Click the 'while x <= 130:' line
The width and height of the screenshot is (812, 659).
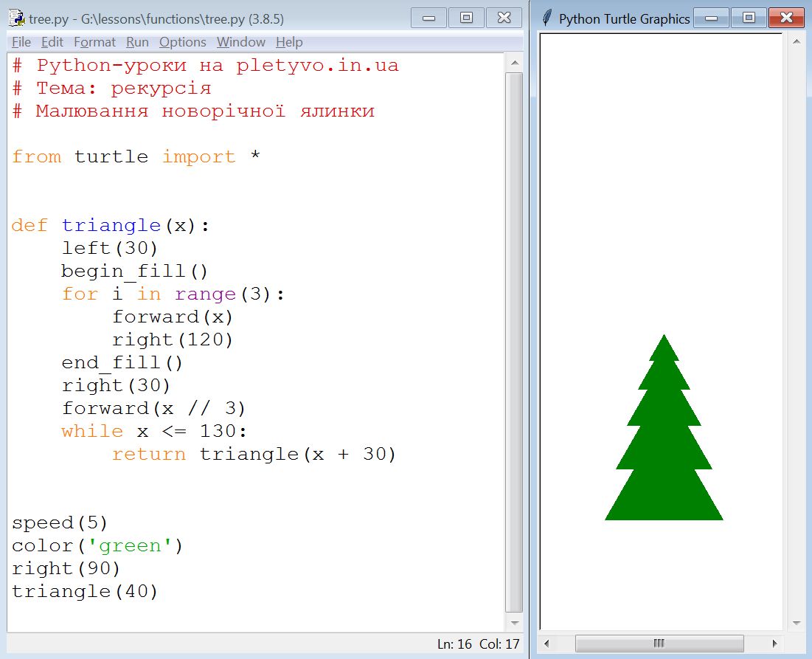click(x=154, y=431)
